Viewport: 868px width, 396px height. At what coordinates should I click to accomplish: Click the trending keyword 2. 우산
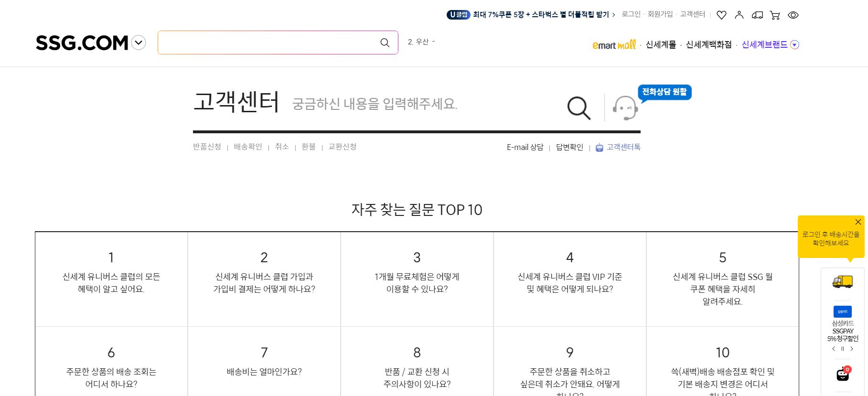tap(418, 42)
